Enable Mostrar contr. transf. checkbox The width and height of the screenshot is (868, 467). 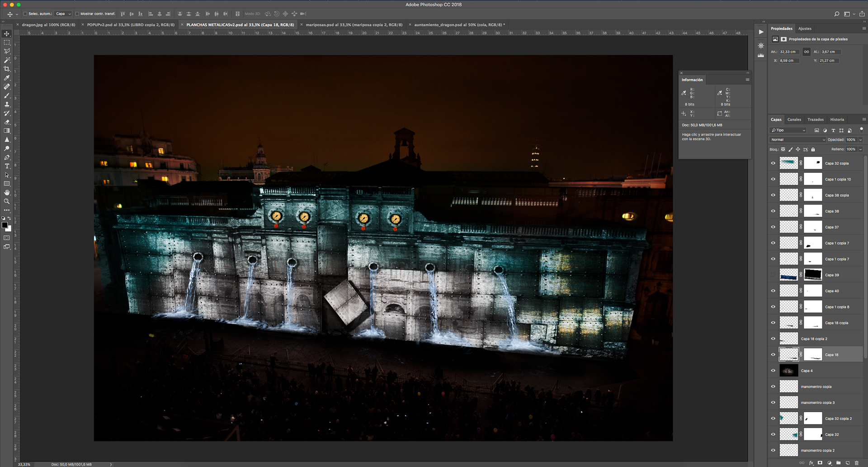pyautogui.click(x=77, y=14)
